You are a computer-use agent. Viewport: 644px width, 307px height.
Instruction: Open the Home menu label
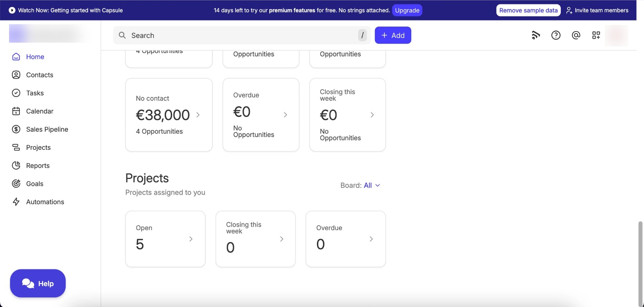35,57
